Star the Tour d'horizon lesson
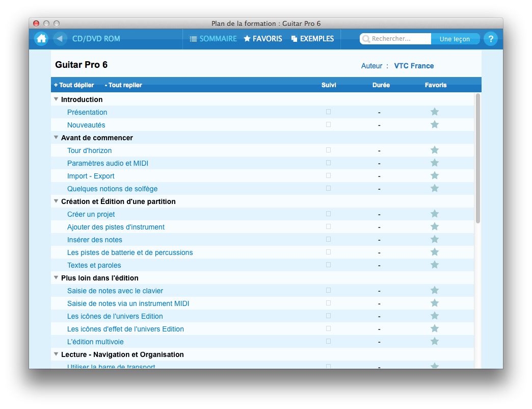Screen dimensions: 532x409 435,150
